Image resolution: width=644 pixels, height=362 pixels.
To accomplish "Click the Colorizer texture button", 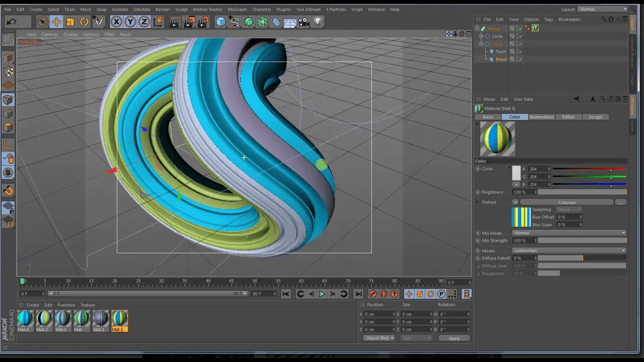I will 567,202.
